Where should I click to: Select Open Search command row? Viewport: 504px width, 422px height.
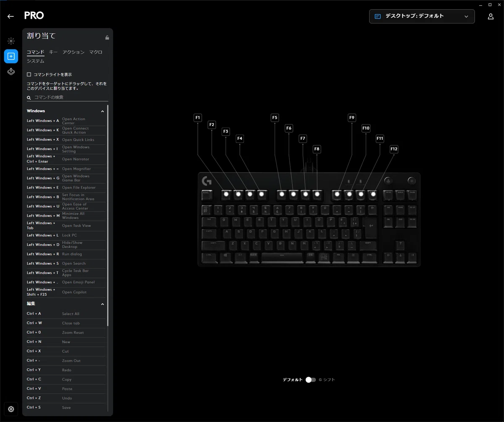tap(66, 264)
